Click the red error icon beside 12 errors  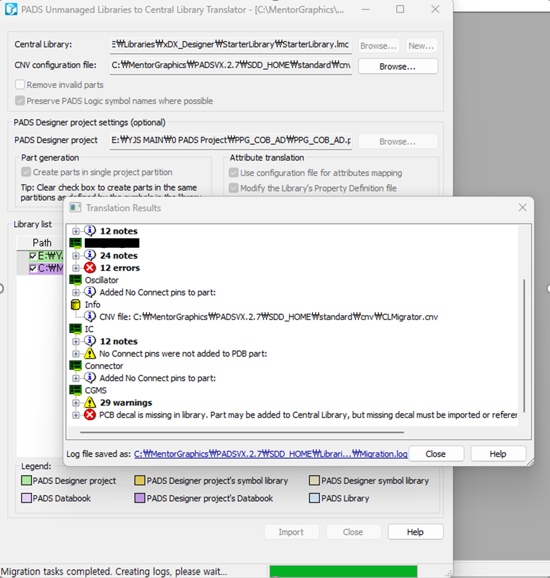tap(90, 268)
